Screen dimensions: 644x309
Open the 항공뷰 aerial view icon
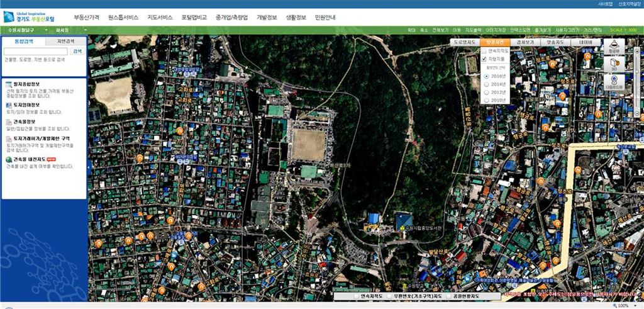pos(613,47)
